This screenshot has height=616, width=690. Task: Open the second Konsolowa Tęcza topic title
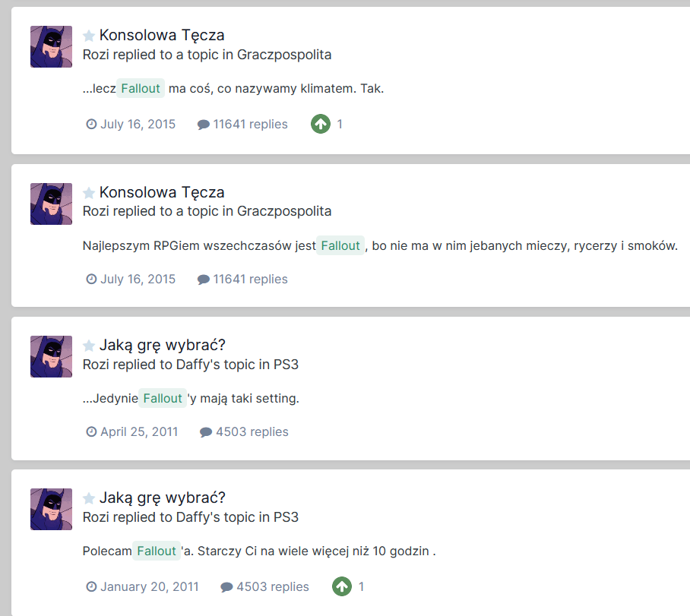(x=162, y=192)
